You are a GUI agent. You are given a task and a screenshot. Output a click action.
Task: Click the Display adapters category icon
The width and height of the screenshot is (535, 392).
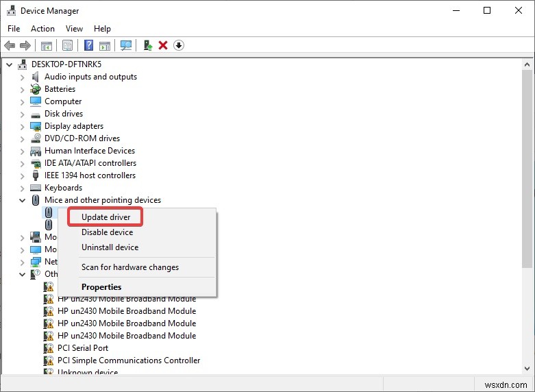point(35,126)
